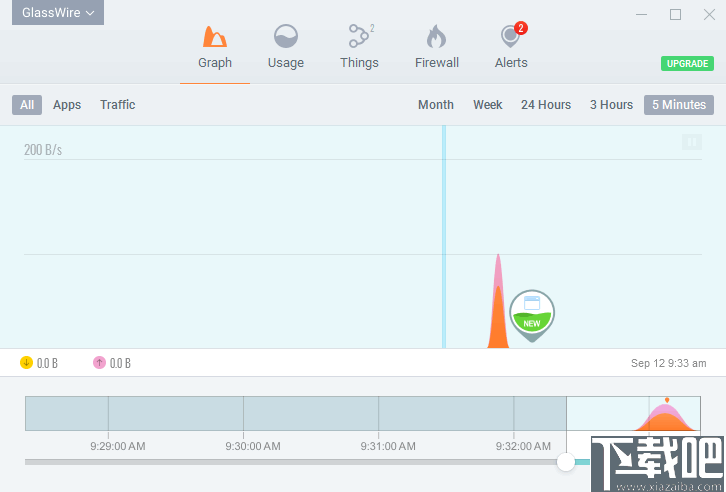This screenshot has height=492, width=726.
Task: Click the Sep 12 9:33 am timestamp
Action: 669,363
